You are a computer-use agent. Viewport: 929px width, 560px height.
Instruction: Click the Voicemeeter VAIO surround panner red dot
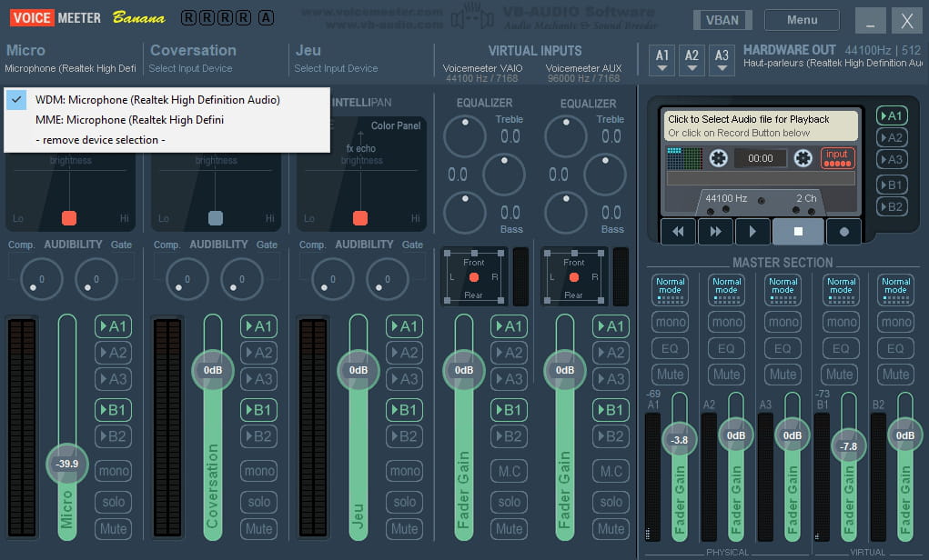474,277
